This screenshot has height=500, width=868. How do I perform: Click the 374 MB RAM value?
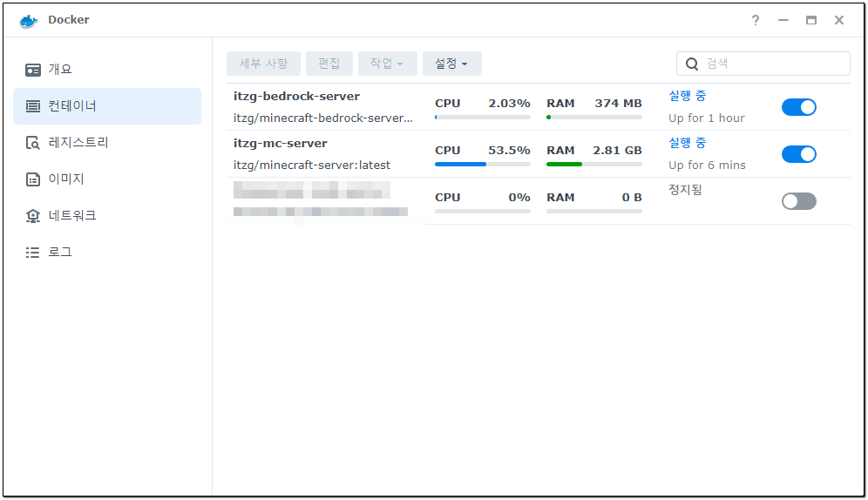[x=619, y=104]
